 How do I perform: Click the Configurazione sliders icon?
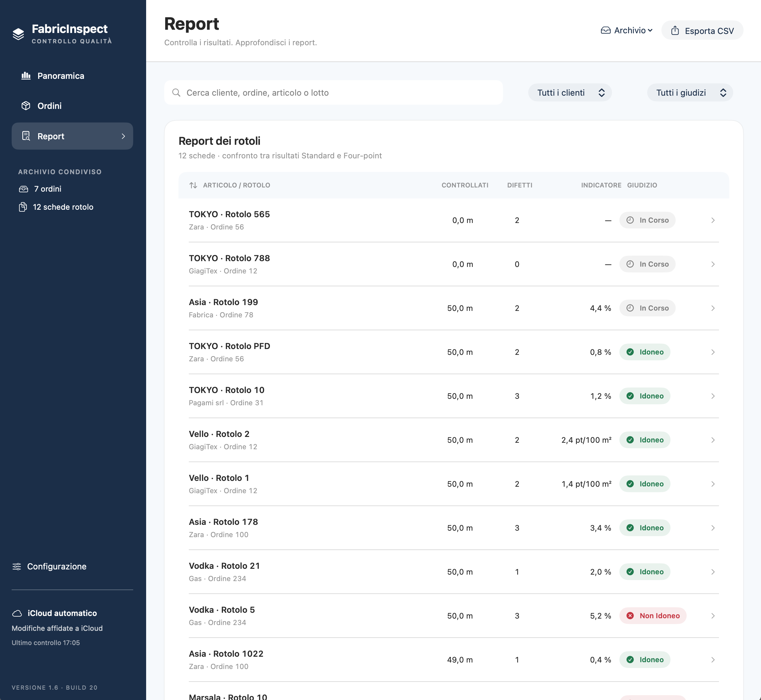point(17,567)
